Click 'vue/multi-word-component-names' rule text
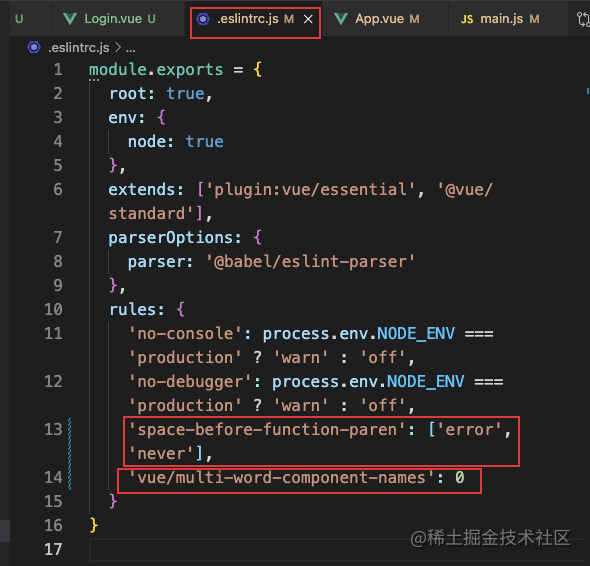Viewport: 590px width, 566px height. 282,478
